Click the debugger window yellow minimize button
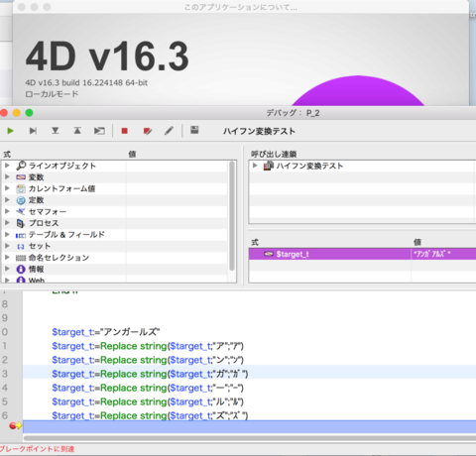This screenshot has width=476, height=456. [17, 113]
